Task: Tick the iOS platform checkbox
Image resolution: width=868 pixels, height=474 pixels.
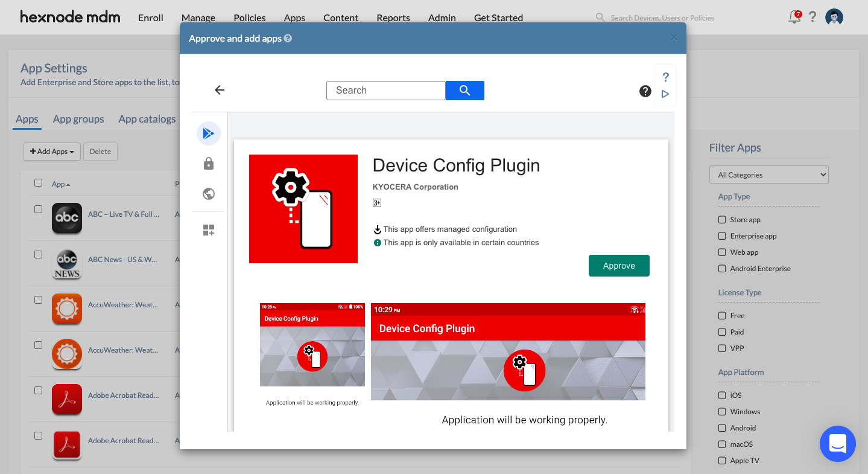Action: click(722, 395)
